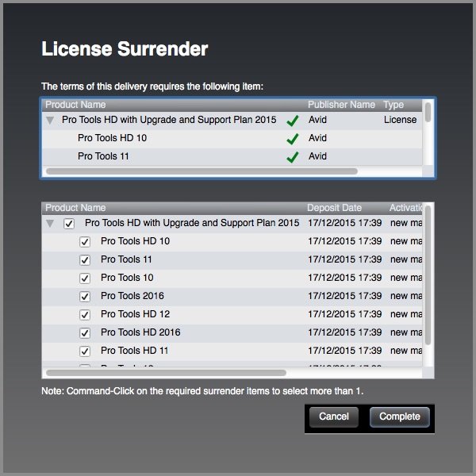Select Pro Tools HD 10 row in upper table
476x476 pixels.
(232, 139)
